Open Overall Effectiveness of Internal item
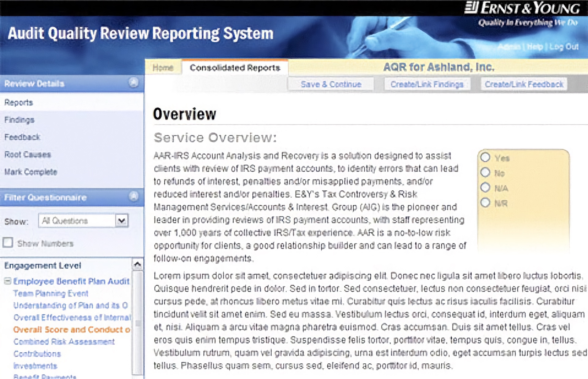Screen dimensions: 588x379 click(72, 317)
